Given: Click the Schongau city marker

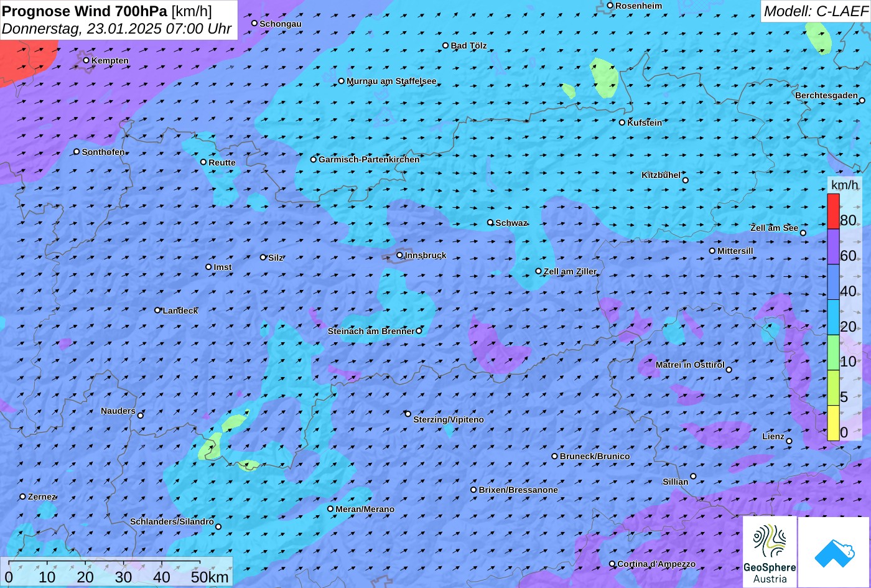Looking at the screenshot, I should (254, 23).
